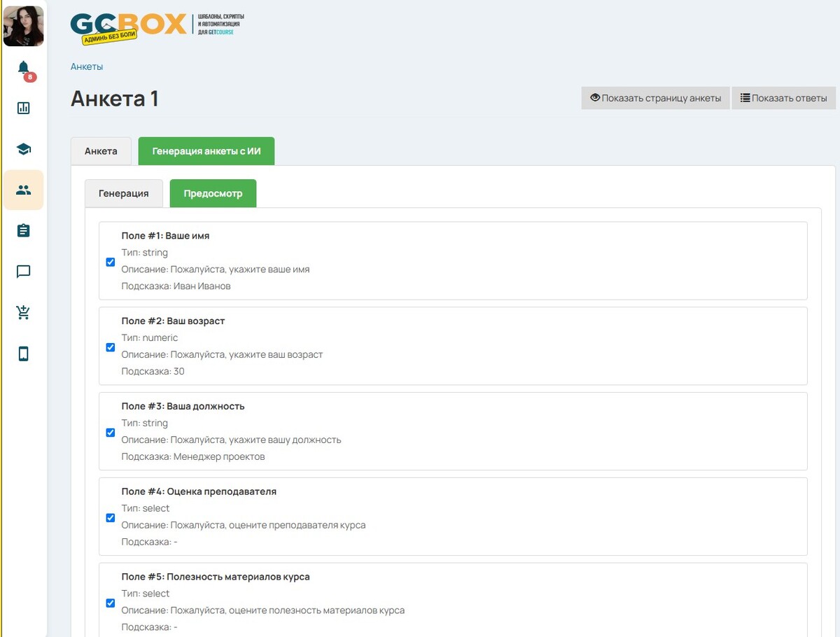Image resolution: width=840 pixels, height=637 pixels.
Task: Click the shopping cart sales icon
Action: (x=24, y=312)
